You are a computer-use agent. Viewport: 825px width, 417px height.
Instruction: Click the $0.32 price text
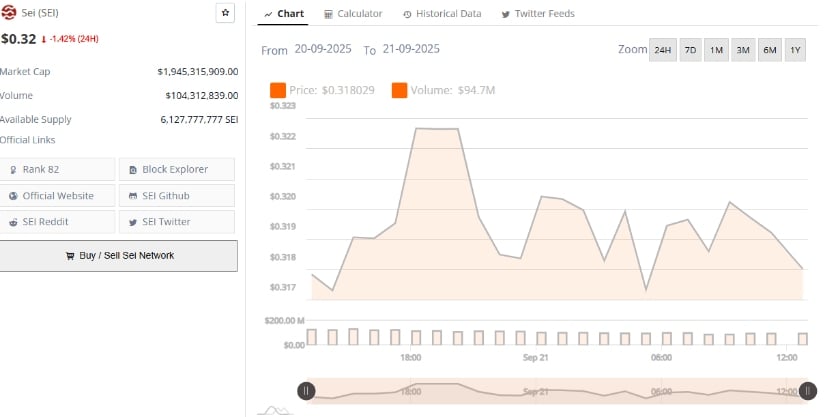coord(18,39)
